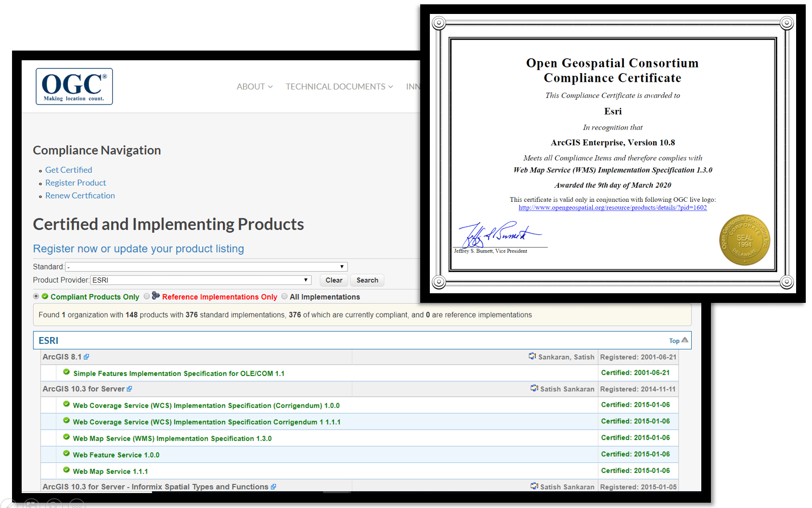Click the Search button

pyautogui.click(x=367, y=280)
